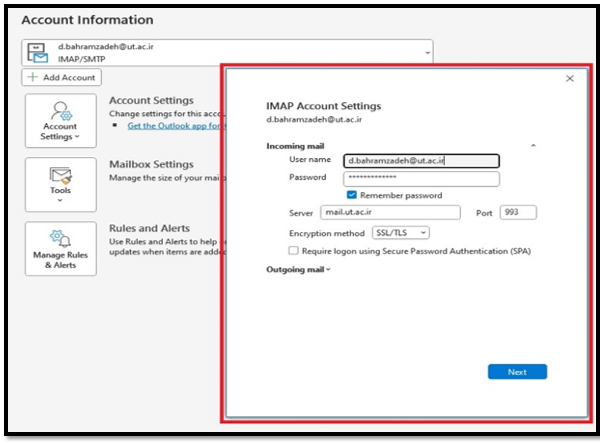Click into the User name field
The width and height of the screenshot is (600, 443).
pos(420,160)
